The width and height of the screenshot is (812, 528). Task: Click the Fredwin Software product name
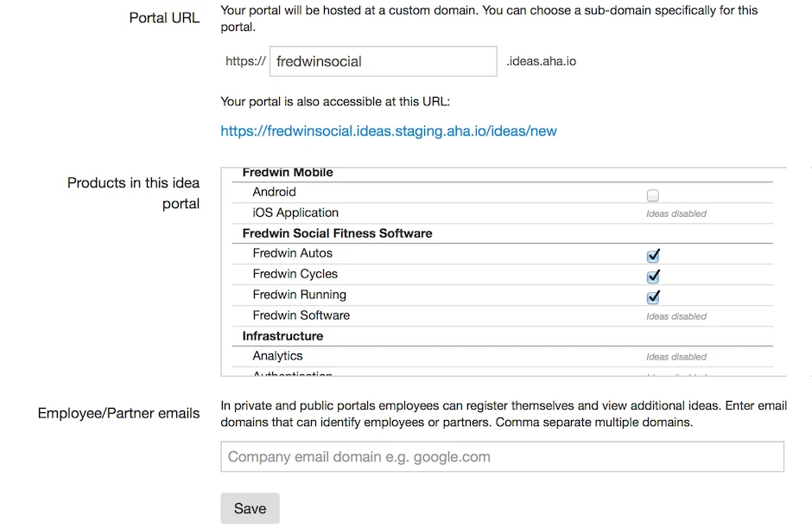[301, 315]
